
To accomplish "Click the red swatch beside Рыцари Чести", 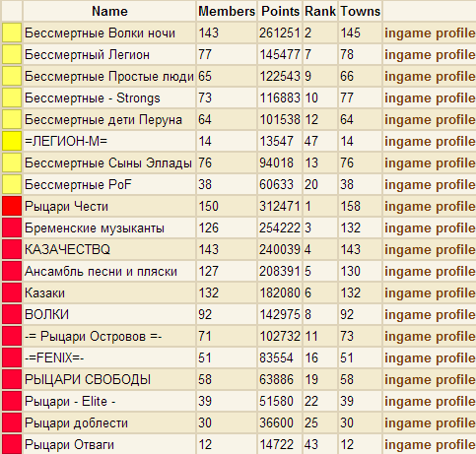I will click(x=12, y=206).
